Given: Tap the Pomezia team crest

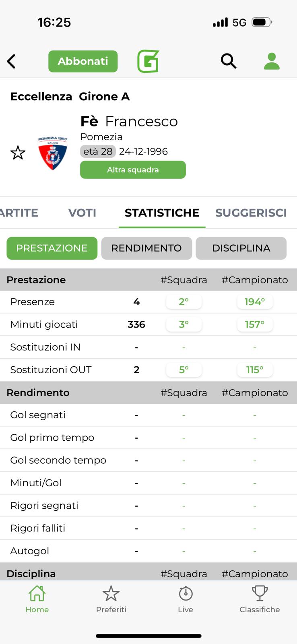Looking at the screenshot, I should [x=53, y=153].
